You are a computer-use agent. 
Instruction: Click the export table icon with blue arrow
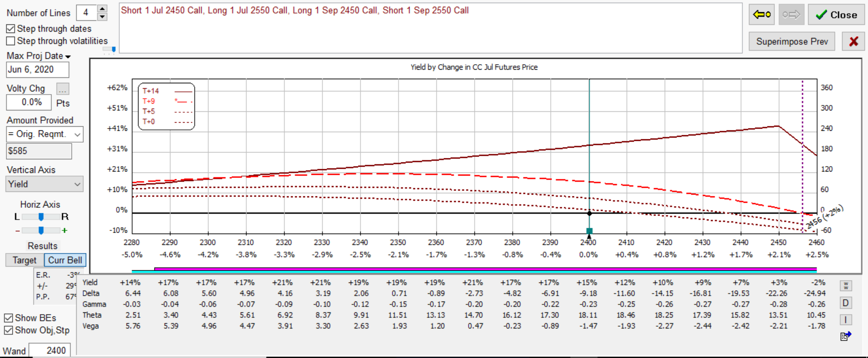pyautogui.click(x=846, y=336)
